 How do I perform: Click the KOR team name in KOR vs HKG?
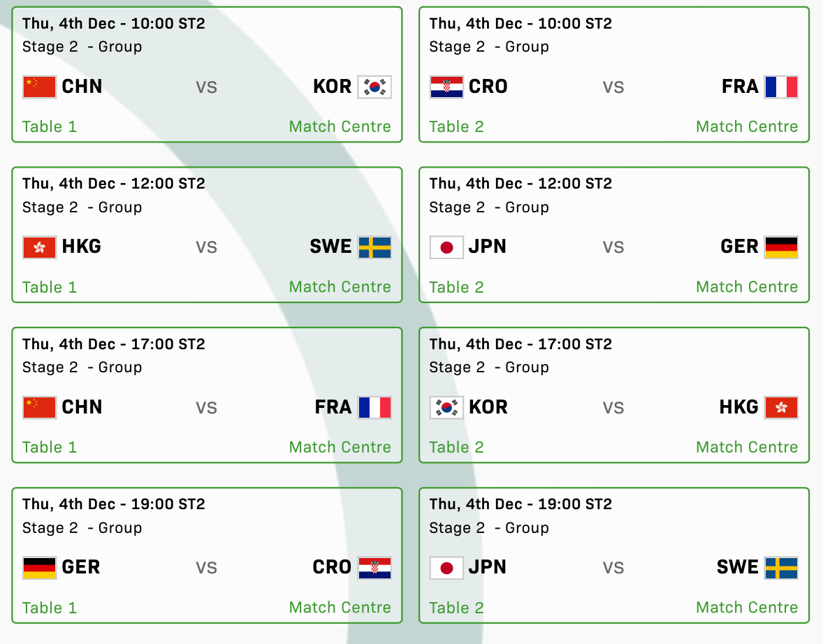point(488,407)
